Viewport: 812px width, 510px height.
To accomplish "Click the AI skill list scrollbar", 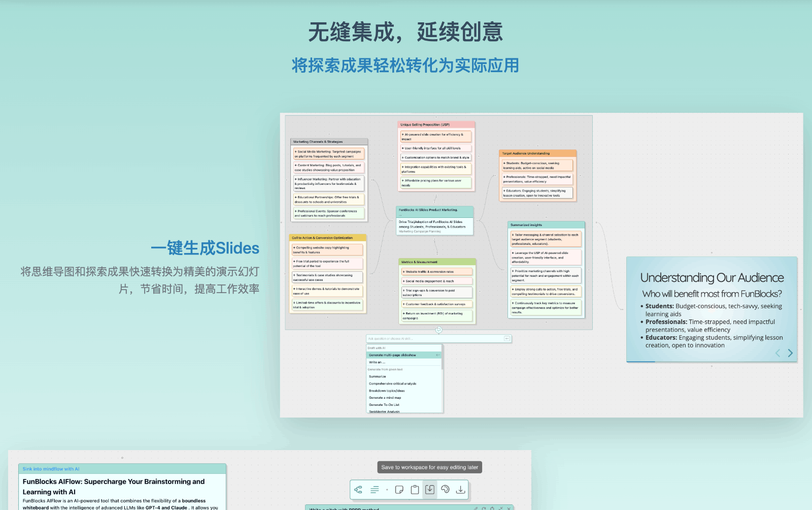I will 442,358.
